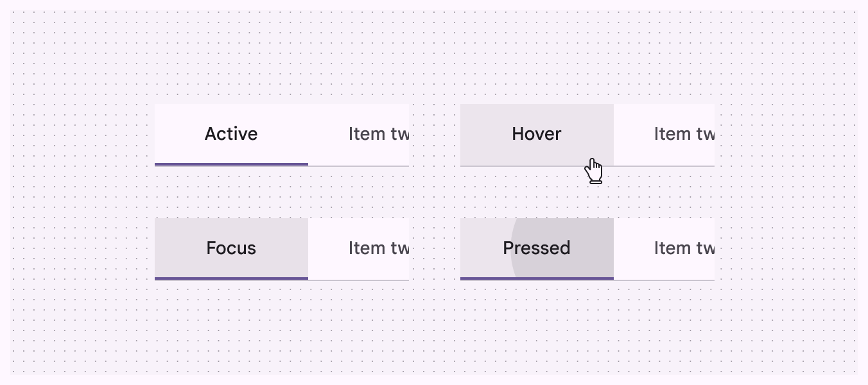Select the Active tab
This screenshot has height=385, width=868.
pyautogui.click(x=231, y=134)
